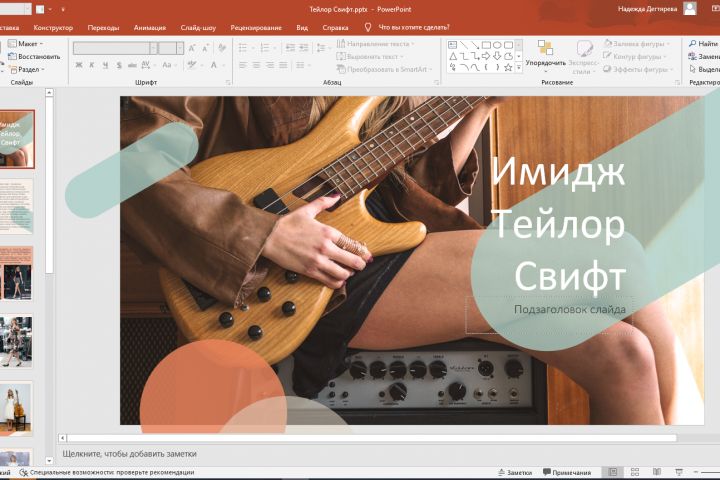Open the line spacing dropdown
The image size is (720, 480).
click(x=323, y=48)
